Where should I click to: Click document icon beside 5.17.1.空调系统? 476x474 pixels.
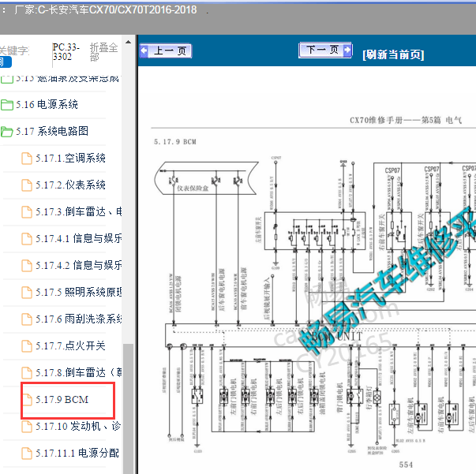[27, 159]
